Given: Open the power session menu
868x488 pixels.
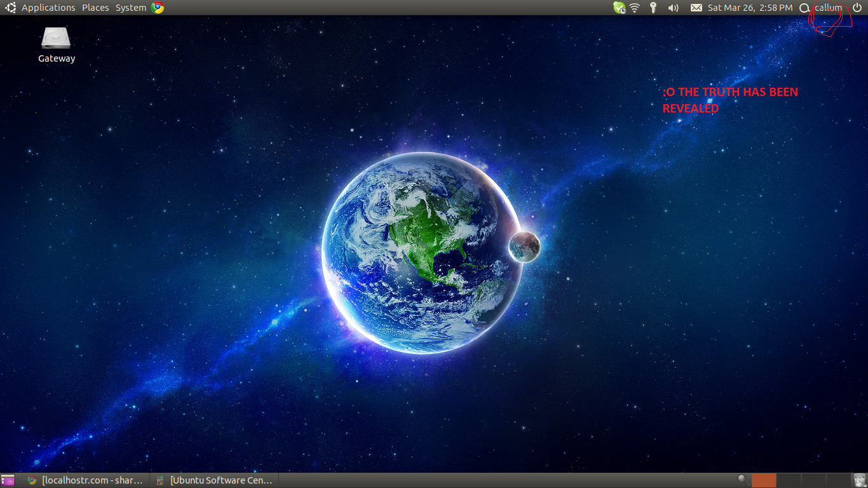Looking at the screenshot, I should click(x=857, y=8).
